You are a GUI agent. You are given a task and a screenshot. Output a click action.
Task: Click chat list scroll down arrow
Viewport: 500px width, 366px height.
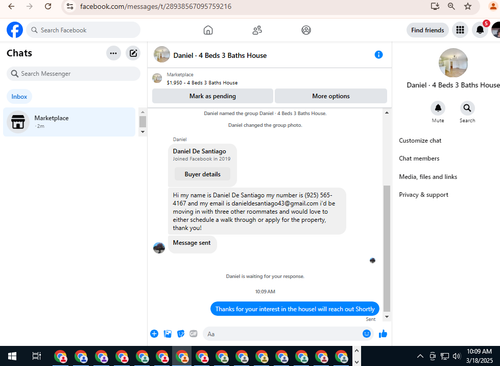(143, 132)
